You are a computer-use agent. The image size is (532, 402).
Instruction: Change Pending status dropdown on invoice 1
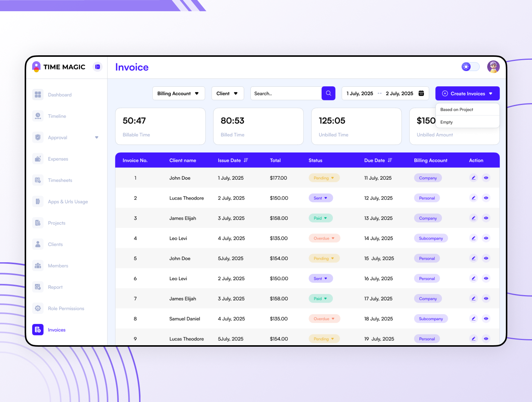(x=324, y=178)
